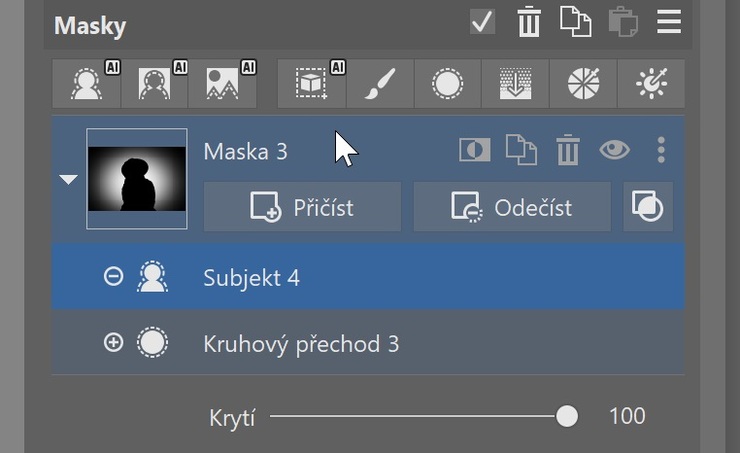Select the Color range mask tool
This screenshot has height=453, width=740.
click(x=583, y=84)
